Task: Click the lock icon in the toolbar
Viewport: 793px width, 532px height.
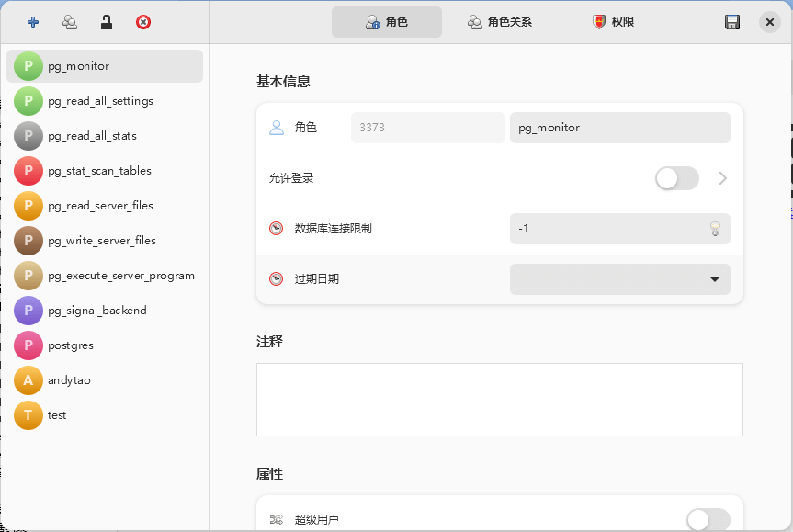Action: tap(106, 21)
